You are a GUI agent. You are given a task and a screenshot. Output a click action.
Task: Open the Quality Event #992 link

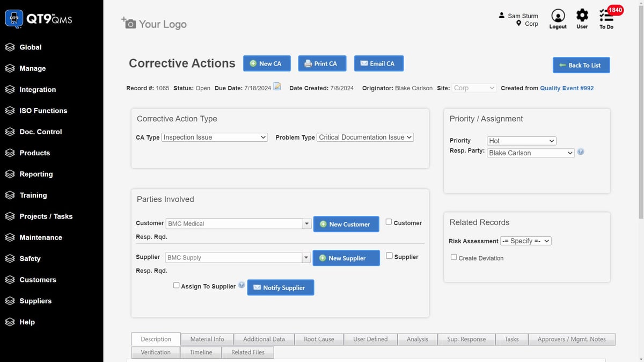(x=567, y=88)
